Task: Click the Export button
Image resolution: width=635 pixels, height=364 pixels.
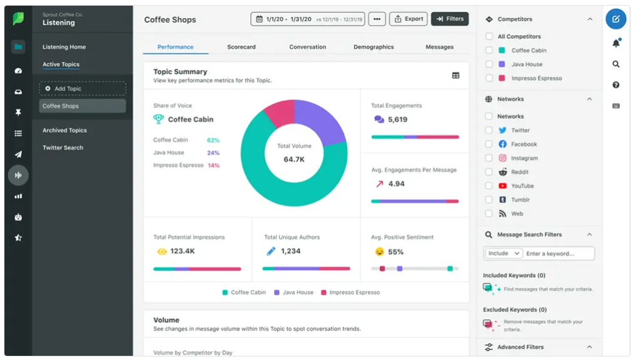Action: pos(408,19)
